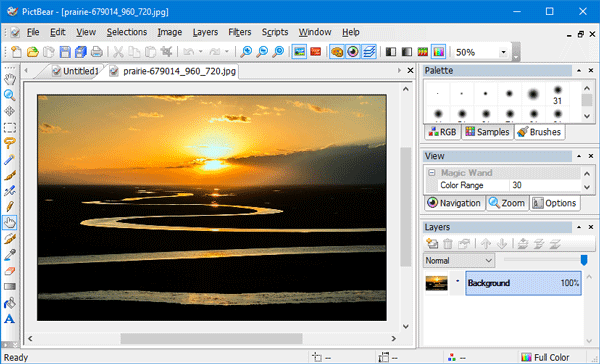Click the layer opacity slider handle
The height and width of the screenshot is (364, 600).
click(584, 260)
